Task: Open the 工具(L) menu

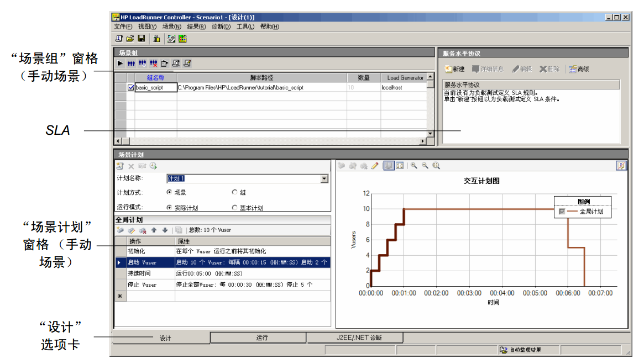Action: coord(245,27)
